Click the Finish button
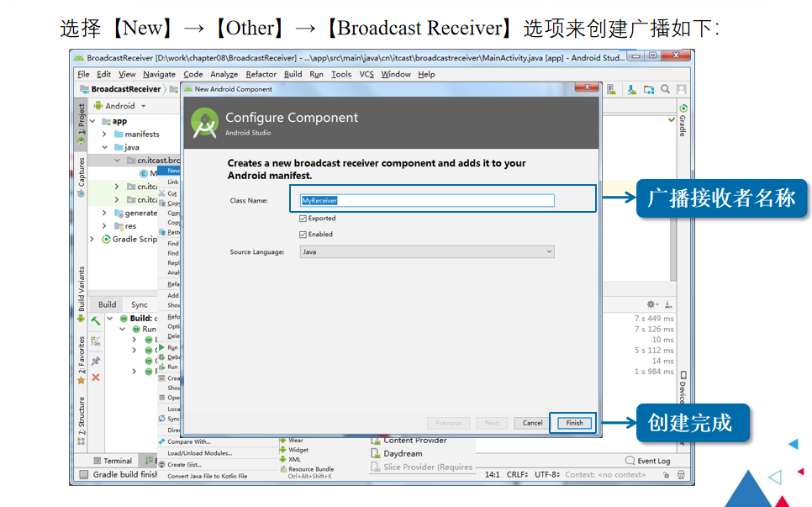This screenshot has width=812, height=507. [574, 423]
